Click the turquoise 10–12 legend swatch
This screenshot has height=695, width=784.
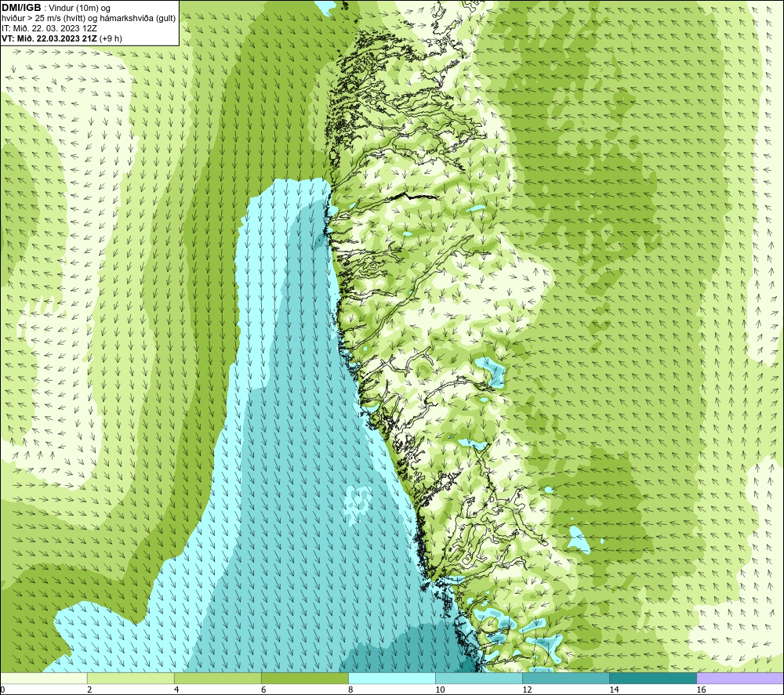coord(478,679)
